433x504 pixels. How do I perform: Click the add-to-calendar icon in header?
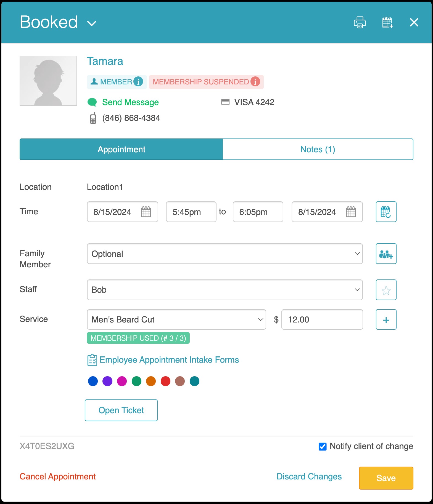click(387, 22)
